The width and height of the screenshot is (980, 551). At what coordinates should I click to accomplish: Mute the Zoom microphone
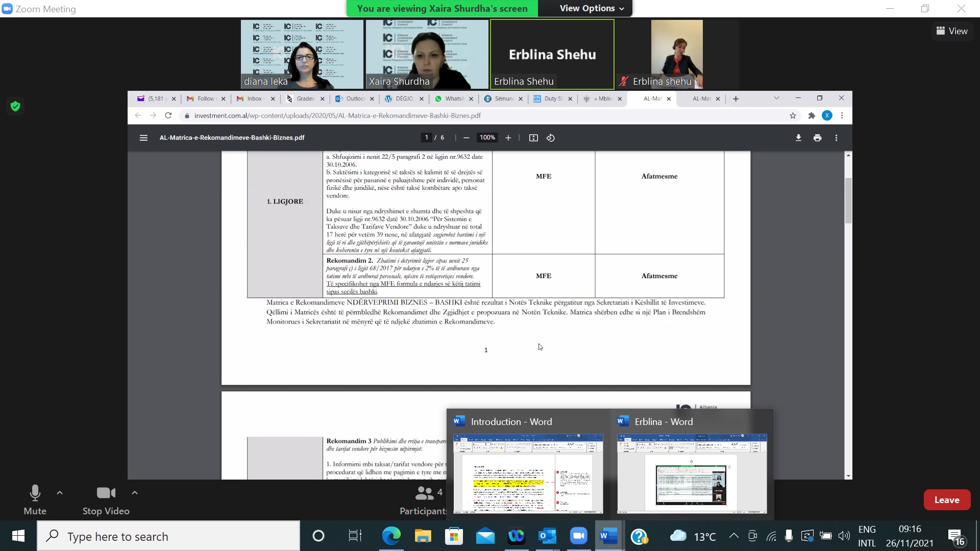pos(35,499)
